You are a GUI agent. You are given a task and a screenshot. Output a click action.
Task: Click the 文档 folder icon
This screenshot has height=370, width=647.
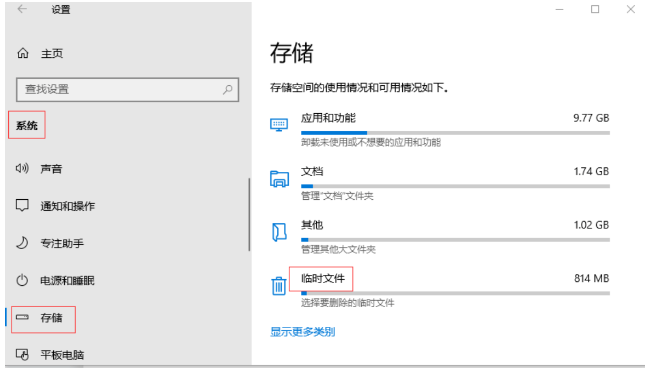pos(279,179)
